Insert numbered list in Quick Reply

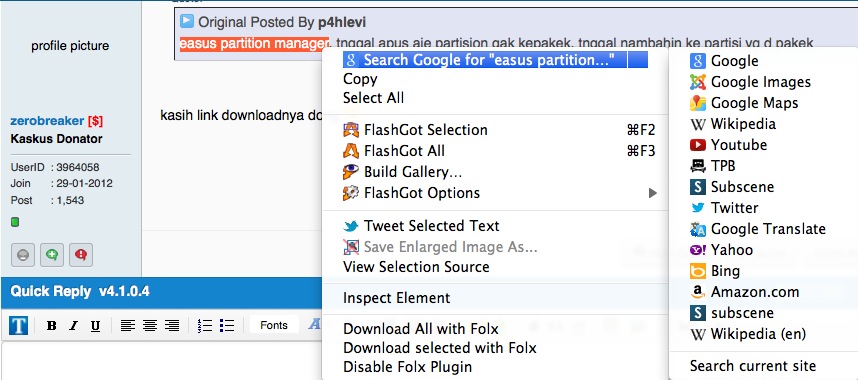coord(205,326)
